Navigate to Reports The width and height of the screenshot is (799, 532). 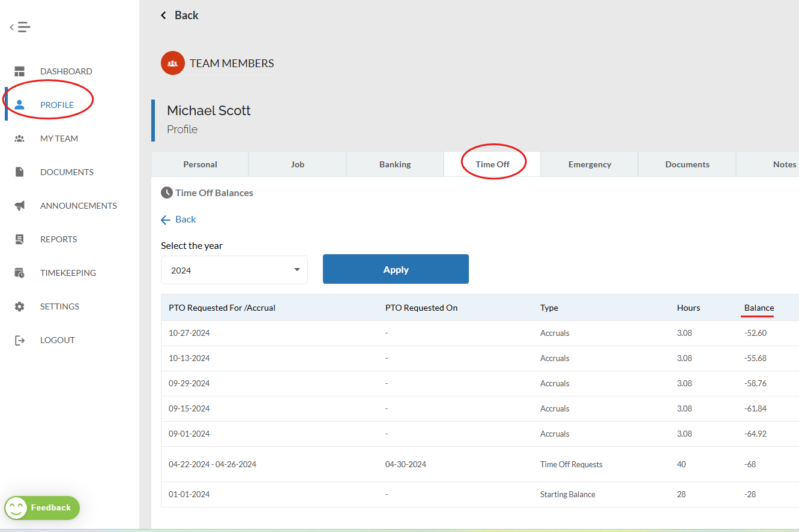pyautogui.click(x=58, y=239)
